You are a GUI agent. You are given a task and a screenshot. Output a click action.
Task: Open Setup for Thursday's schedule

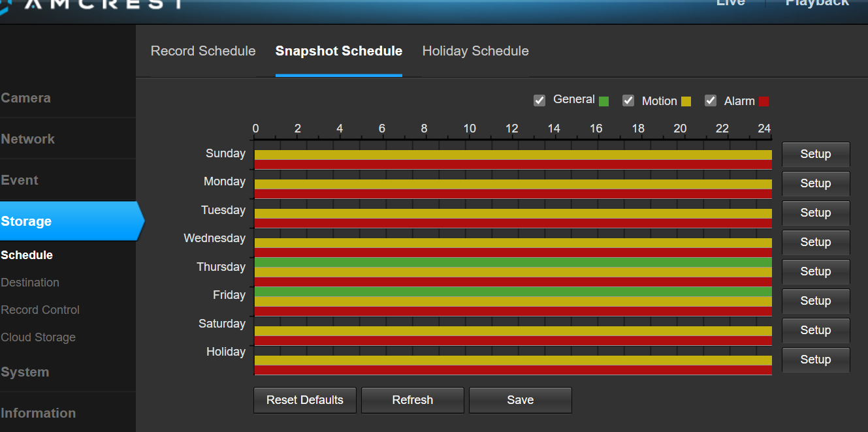tap(816, 271)
